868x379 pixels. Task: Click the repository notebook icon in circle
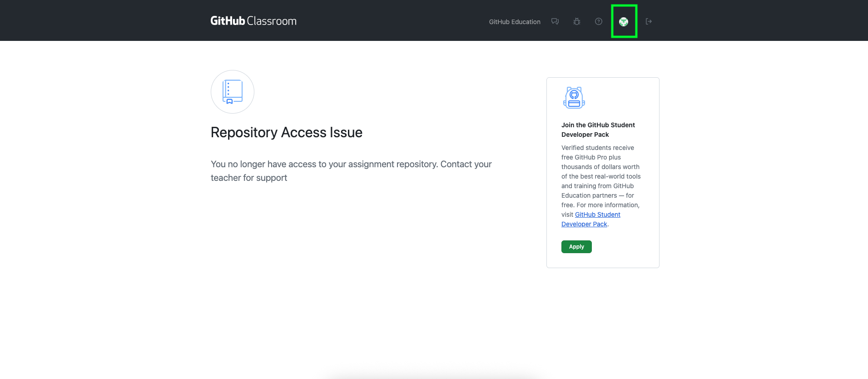232,92
